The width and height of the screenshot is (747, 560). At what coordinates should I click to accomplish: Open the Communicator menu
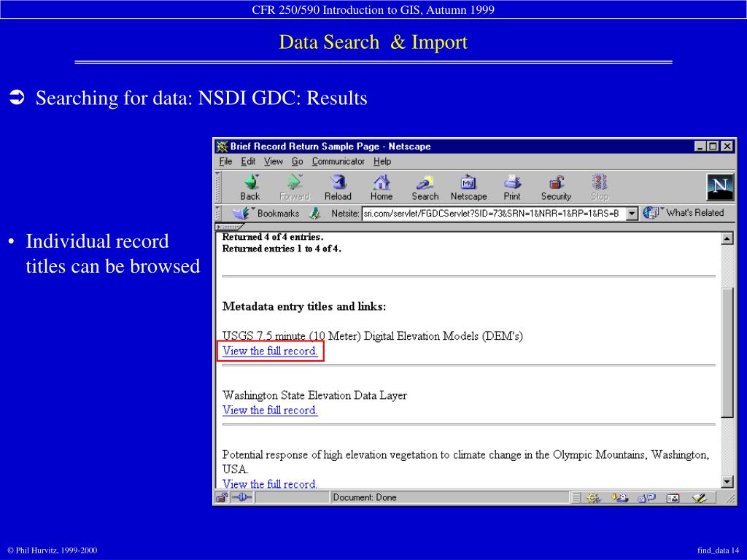tap(338, 161)
